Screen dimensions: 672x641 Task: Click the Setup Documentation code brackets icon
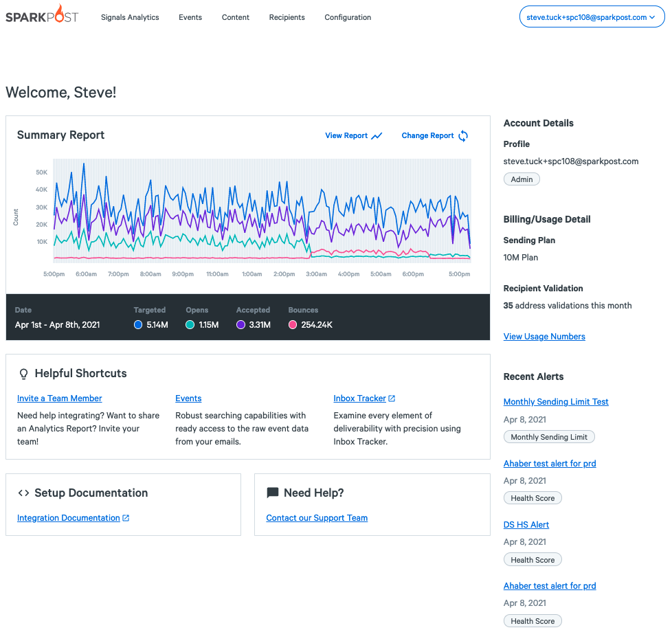[x=23, y=493]
